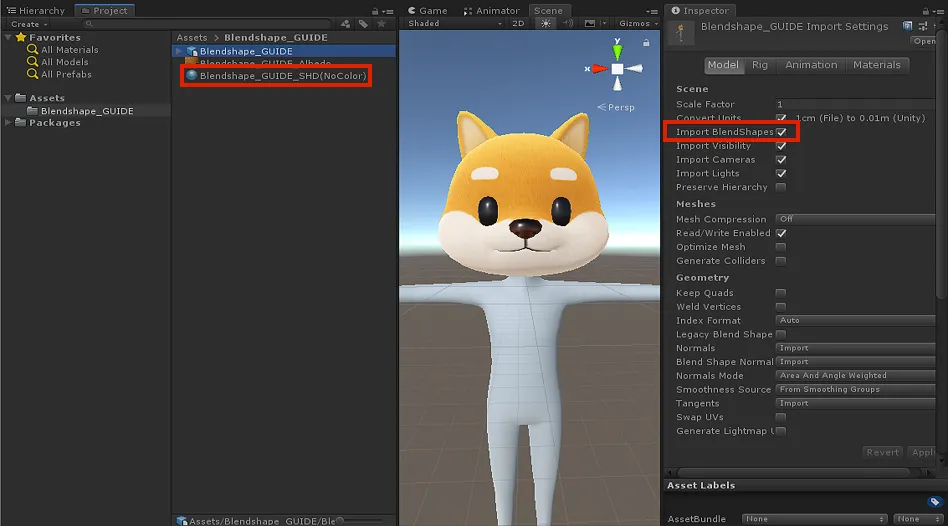Expand the Packages folder tree arrow
948x526 pixels.
click(x=8, y=123)
